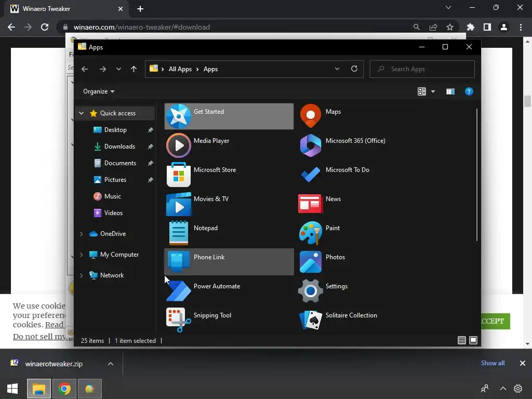Click the Search Apps input field
This screenshot has height=399, width=532.
pos(422,69)
